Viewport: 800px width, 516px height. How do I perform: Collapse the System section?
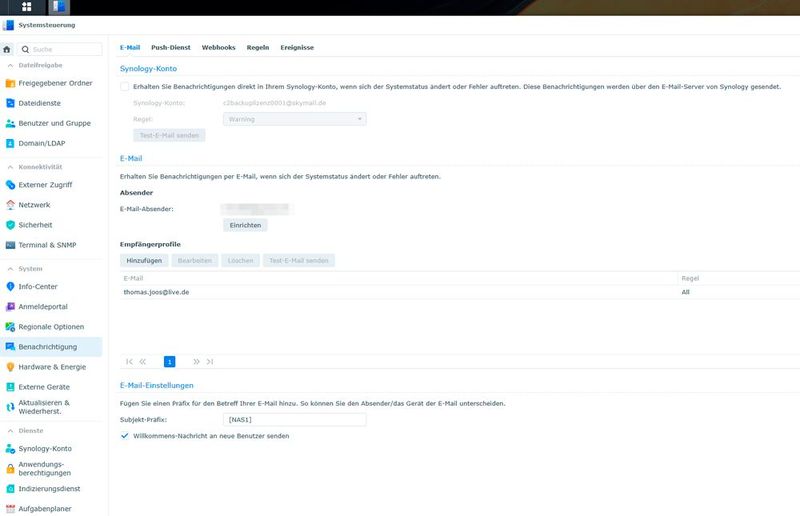click(x=10, y=268)
